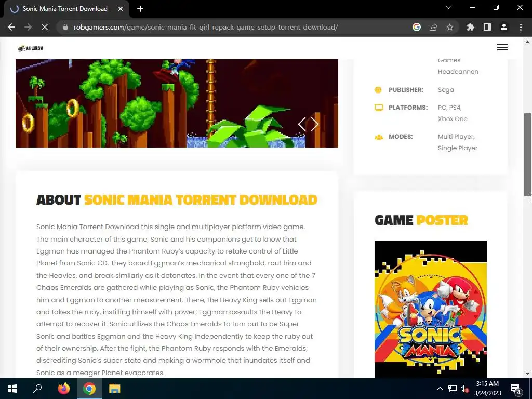Show previous screenshot in slider
This screenshot has width=532, height=399.
(302, 124)
